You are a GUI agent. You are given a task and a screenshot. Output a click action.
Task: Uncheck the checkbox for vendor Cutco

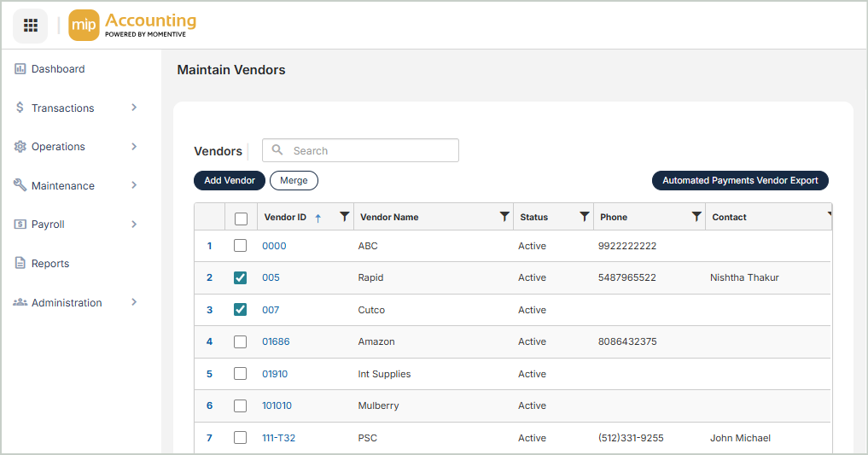tap(241, 310)
